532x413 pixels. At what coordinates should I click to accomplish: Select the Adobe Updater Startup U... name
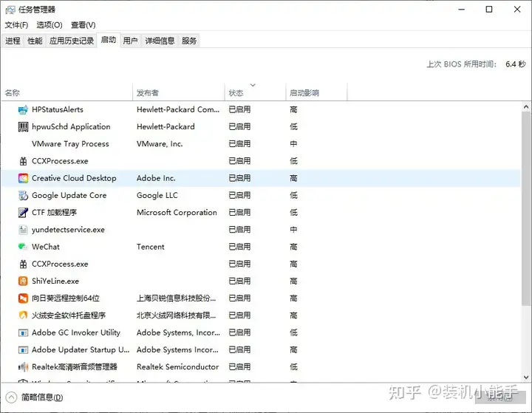click(x=81, y=349)
